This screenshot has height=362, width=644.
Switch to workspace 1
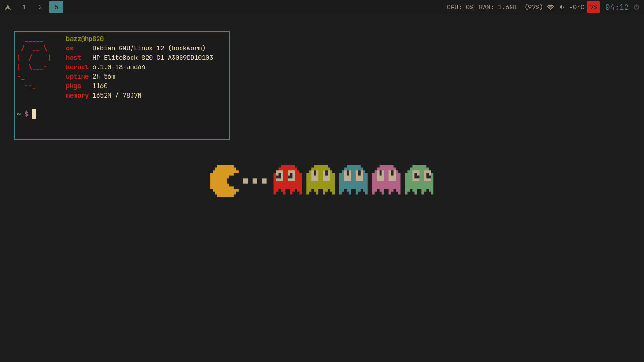click(x=24, y=7)
